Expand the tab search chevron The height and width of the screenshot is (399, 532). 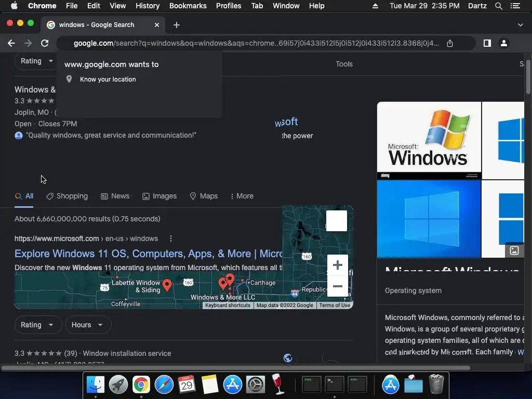pyautogui.click(x=520, y=25)
